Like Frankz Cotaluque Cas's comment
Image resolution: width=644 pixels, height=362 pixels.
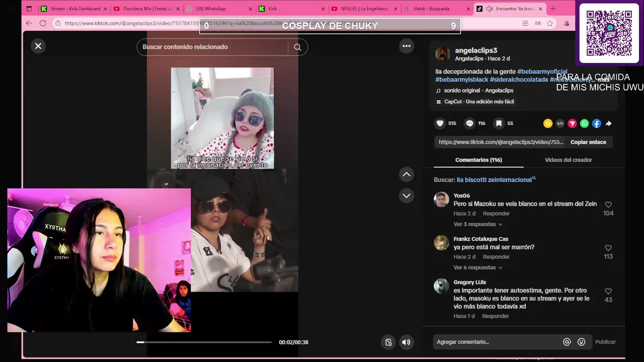pyautogui.click(x=608, y=248)
